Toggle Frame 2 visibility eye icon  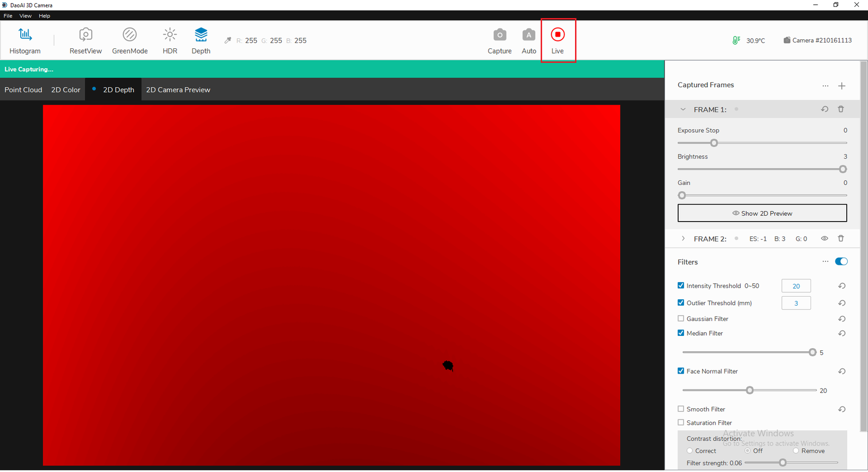(824, 239)
